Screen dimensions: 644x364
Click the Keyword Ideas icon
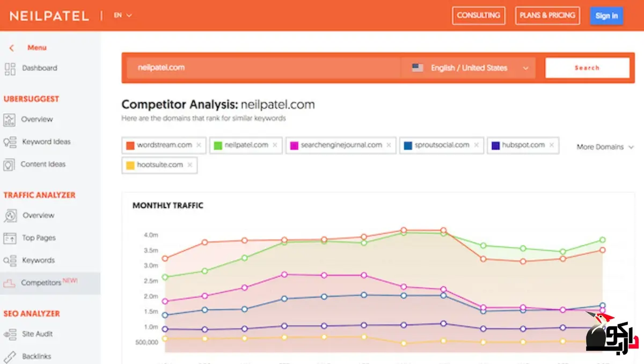tap(10, 142)
